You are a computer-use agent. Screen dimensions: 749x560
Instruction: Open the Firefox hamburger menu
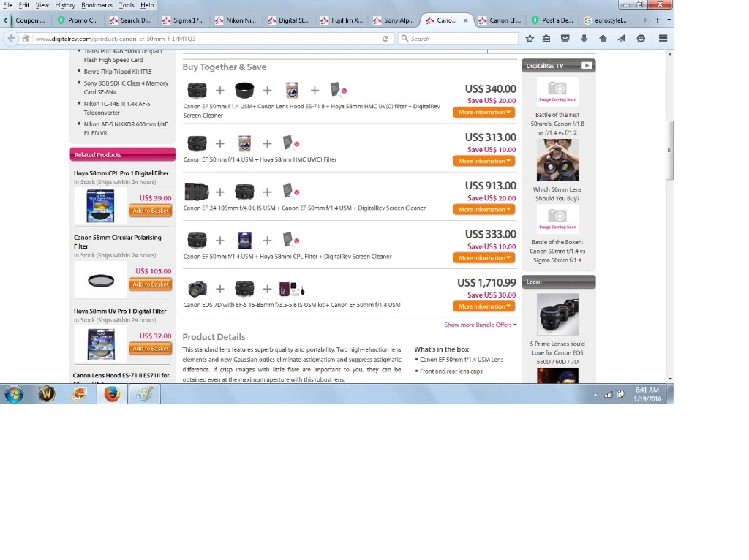click(663, 39)
